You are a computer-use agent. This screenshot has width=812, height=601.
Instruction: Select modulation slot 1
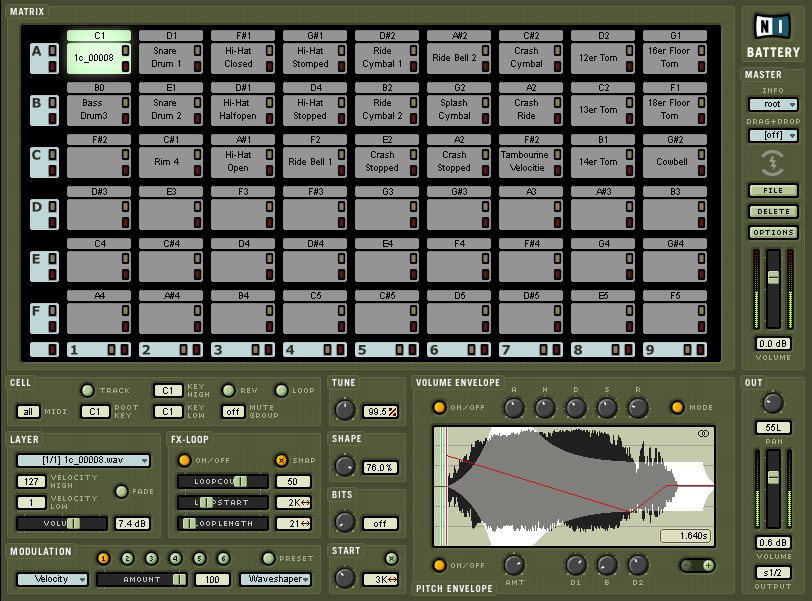coord(103,558)
